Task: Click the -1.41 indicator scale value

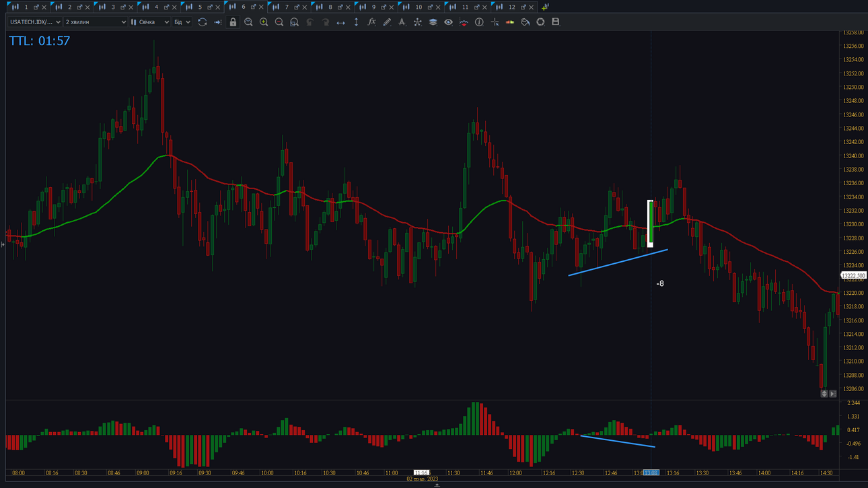Action: [x=853, y=458]
